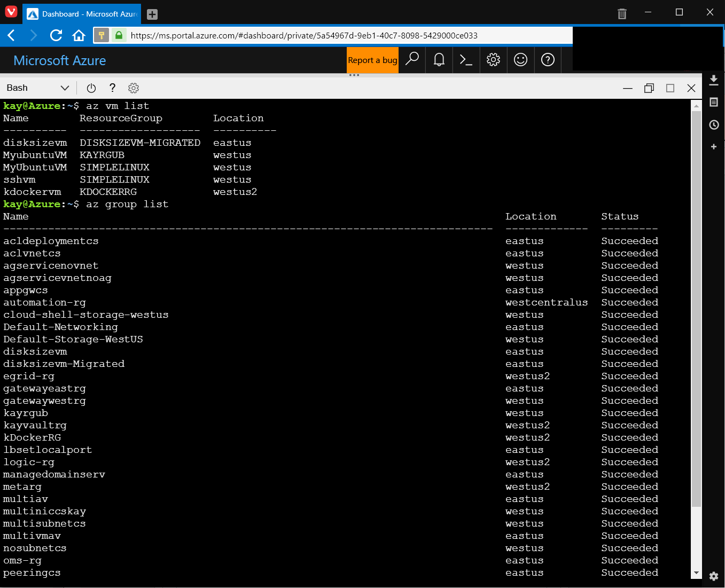Open the Azure portal search magnifier

(x=411, y=60)
